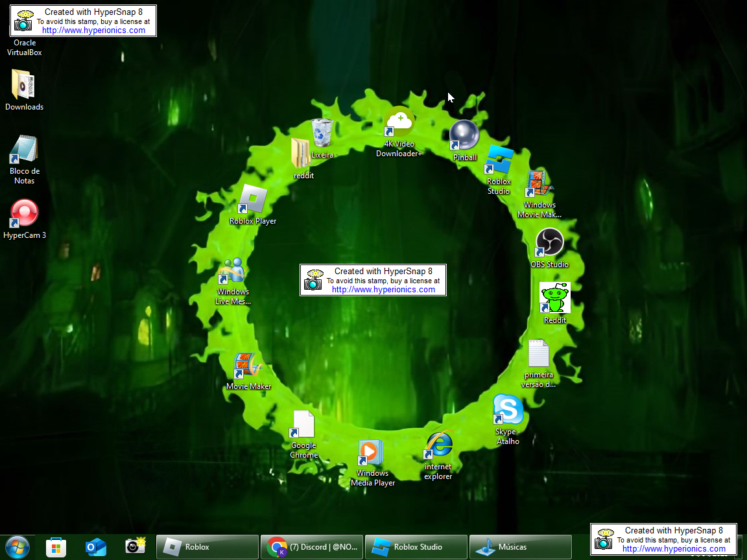Image resolution: width=747 pixels, height=560 pixels.
Task: Switch to the Discord Chrome taskbar window
Action: (313, 547)
